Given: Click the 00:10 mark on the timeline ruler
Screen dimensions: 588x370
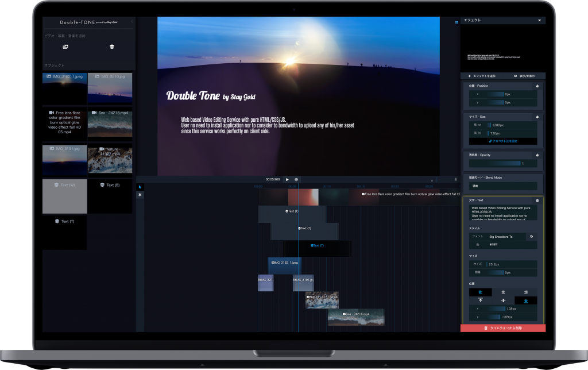Looking at the screenshot, I should pyautogui.click(x=327, y=187).
